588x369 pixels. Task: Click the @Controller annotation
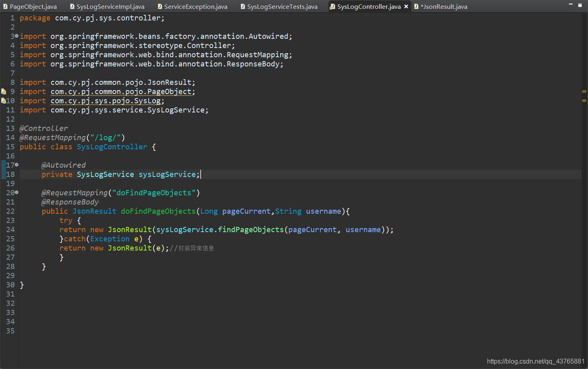pyautogui.click(x=44, y=128)
